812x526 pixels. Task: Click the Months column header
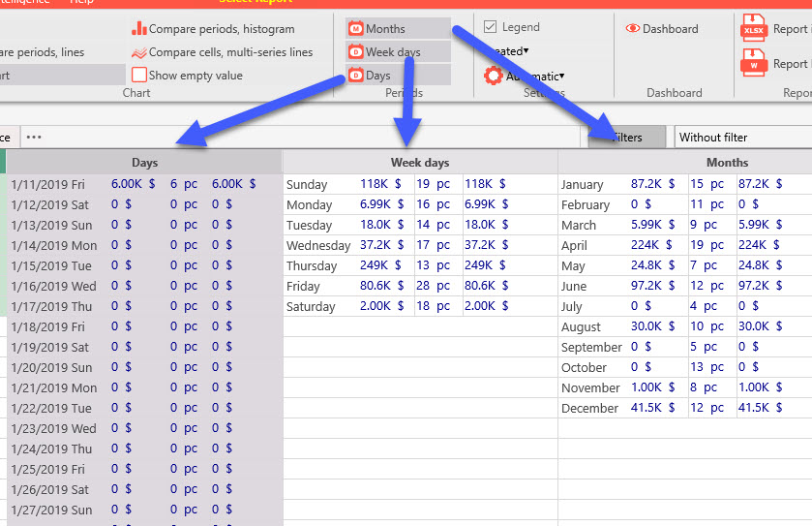pyautogui.click(x=727, y=162)
